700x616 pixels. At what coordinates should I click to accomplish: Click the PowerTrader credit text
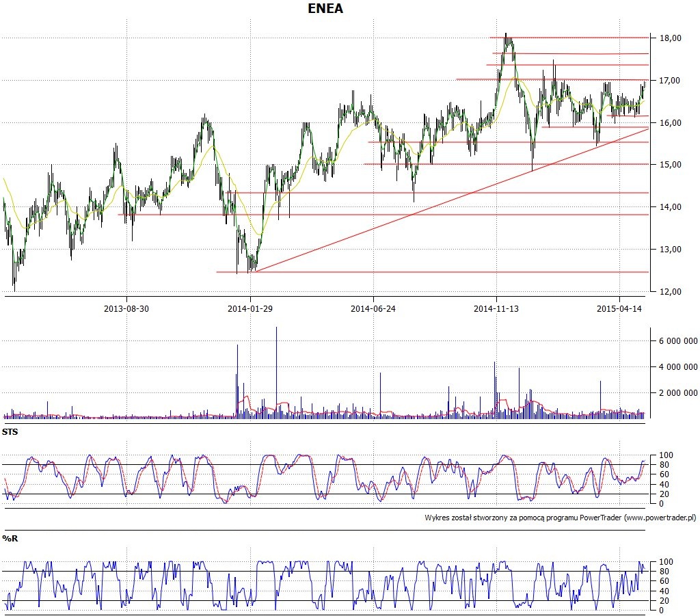[561, 518]
